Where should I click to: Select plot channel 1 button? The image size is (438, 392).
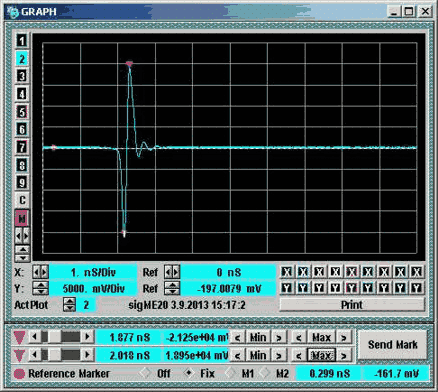(22, 41)
